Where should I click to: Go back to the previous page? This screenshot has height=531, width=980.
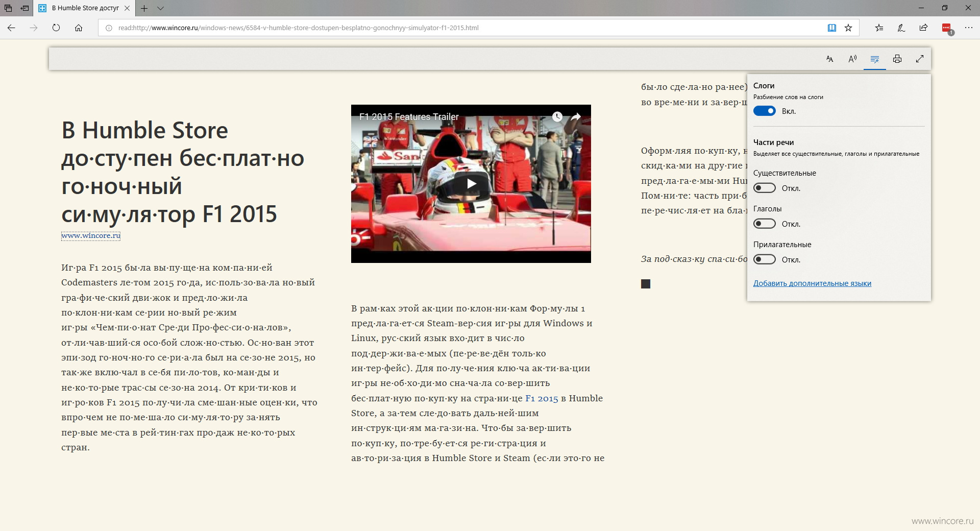coord(11,28)
